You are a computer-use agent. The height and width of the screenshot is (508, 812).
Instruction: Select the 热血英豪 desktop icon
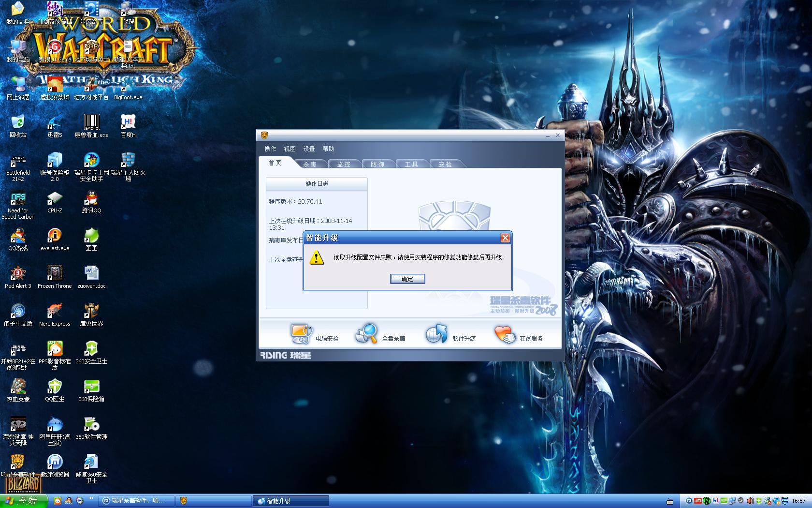(x=18, y=390)
